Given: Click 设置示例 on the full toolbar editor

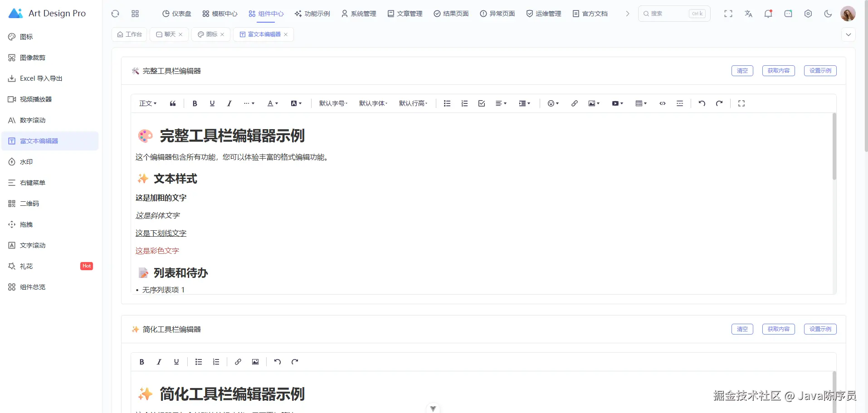Looking at the screenshot, I should point(820,71).
